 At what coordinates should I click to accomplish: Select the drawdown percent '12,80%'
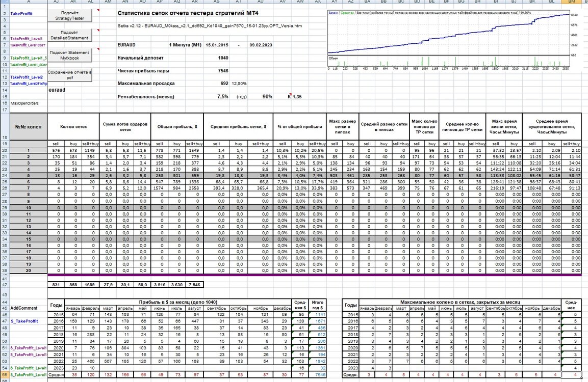click(x=239, y=84)
